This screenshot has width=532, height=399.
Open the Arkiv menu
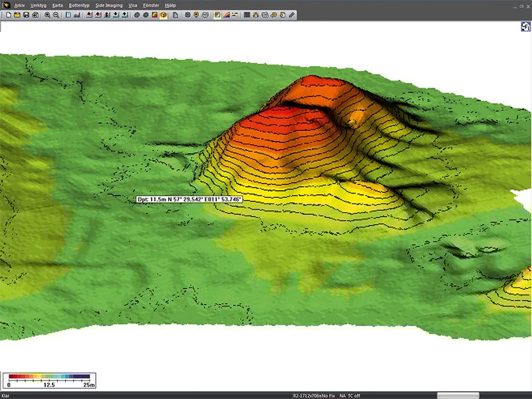[x=19, y=5]
